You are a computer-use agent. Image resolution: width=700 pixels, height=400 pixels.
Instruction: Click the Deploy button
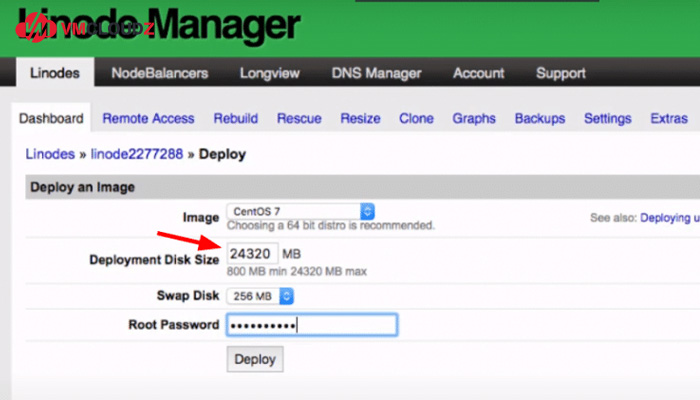(x=255, y=359)
